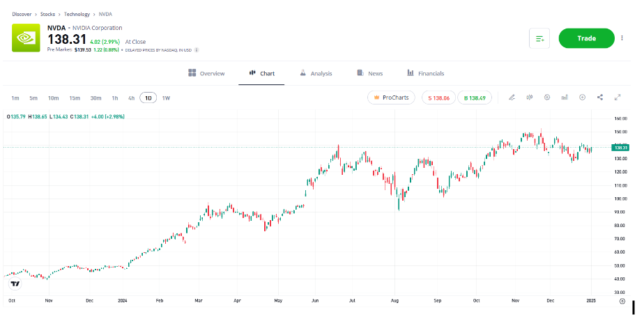Click the 150.00 price axis label
Screen dimensions: 644x326
pyautogui.click(x=620, y=132)
